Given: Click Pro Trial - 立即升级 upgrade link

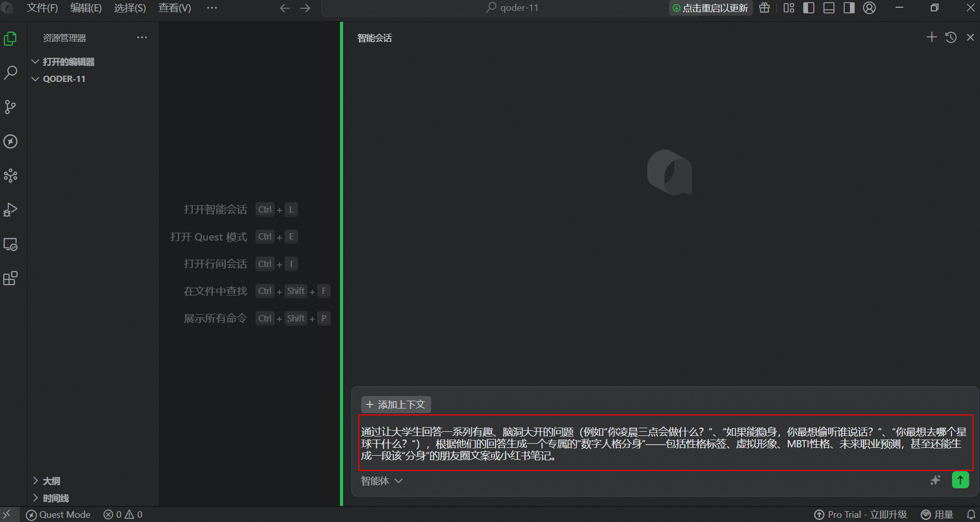Looking at the screenshot, I should coord(861,515).
